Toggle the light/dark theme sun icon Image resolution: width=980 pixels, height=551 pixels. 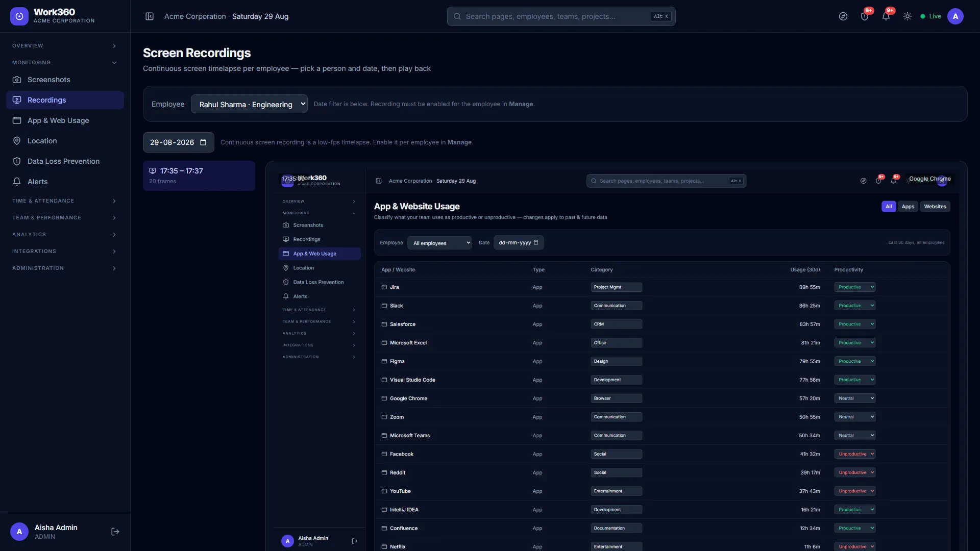point(908,16)
